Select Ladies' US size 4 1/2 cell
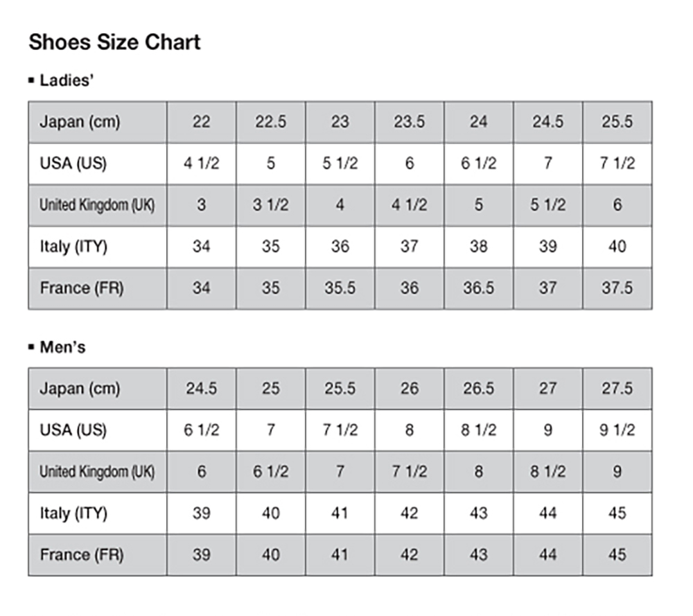Screen dimensions: 693x616 [x=202, y=164]
